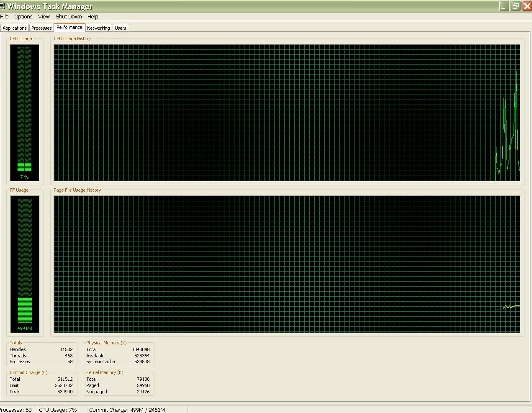This screenshot has height=413, width=532.
Task: Click the Processes value 58 in Totals
Action: tap(70, 362)
